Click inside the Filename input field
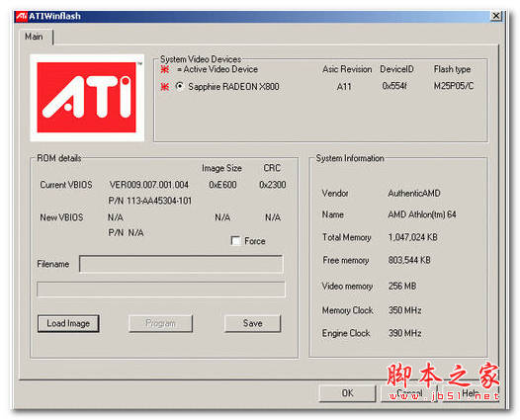Screen dimensions: 520x420 pyautogui.click(x=181, y=264)
